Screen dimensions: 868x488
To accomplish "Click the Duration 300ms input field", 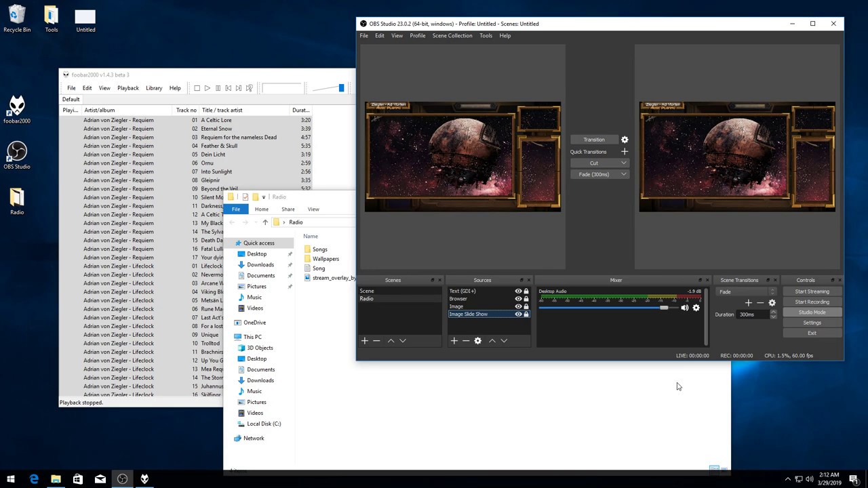I will [752, 314].
